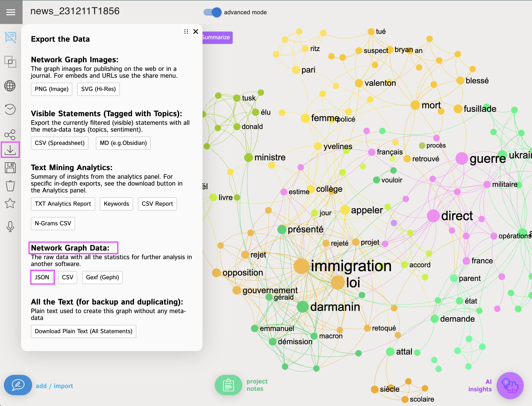This screenshot has width=532, height=406.
Task: Open the add / import chat button
Action: 18,385
